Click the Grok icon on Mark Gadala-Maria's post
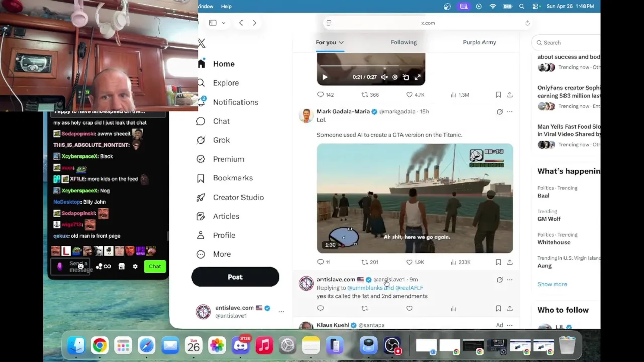 tap(499, 112)
